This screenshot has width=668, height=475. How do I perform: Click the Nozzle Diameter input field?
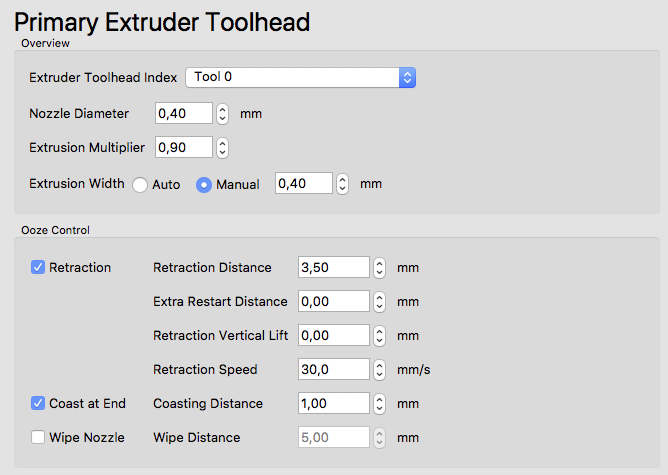pyautogui.click(x=184, y=113)
